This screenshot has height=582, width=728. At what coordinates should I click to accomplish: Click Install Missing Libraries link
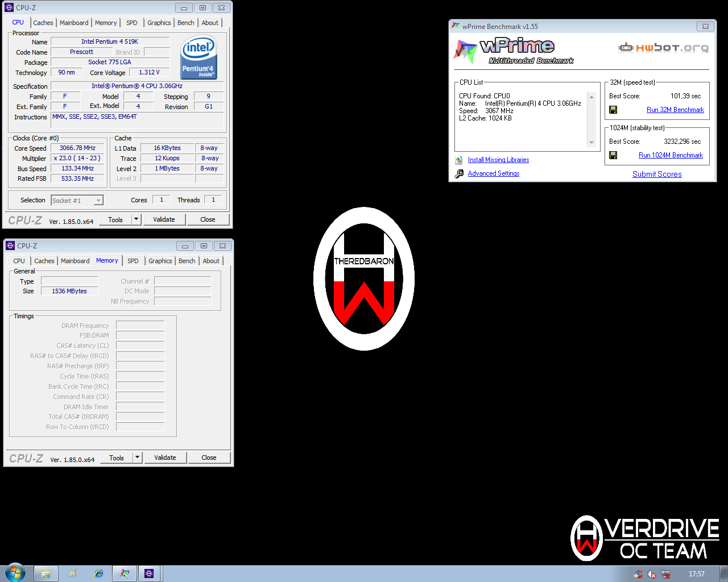pyautogui.click(x=498, y=160)
